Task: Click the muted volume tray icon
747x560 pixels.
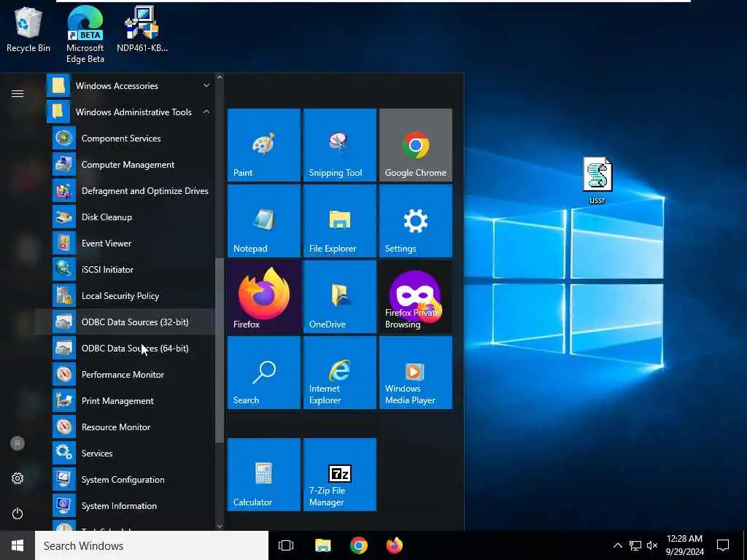Action: coord(652,545)
